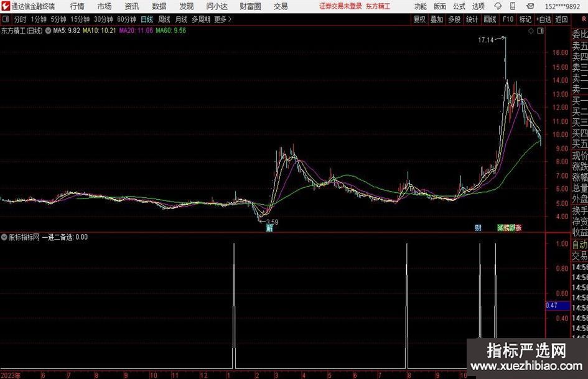
Task: Open the 交易 menu
Action: coord(281,6)
